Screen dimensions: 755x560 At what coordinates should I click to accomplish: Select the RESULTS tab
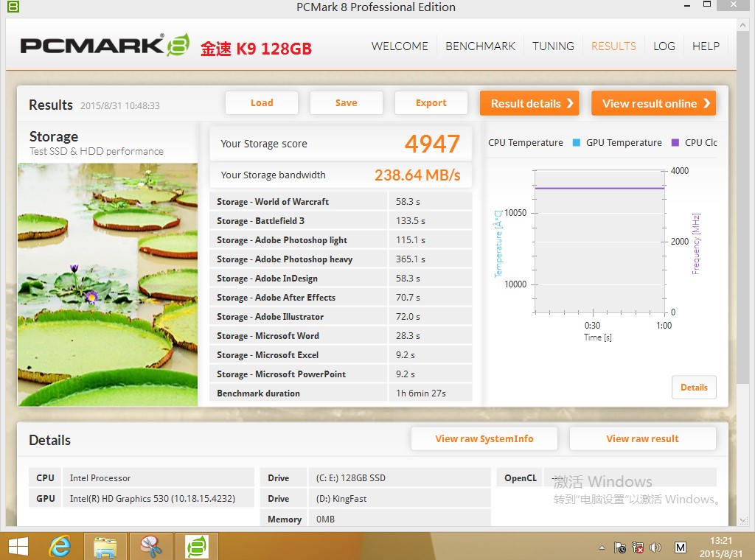coord(613,46)
